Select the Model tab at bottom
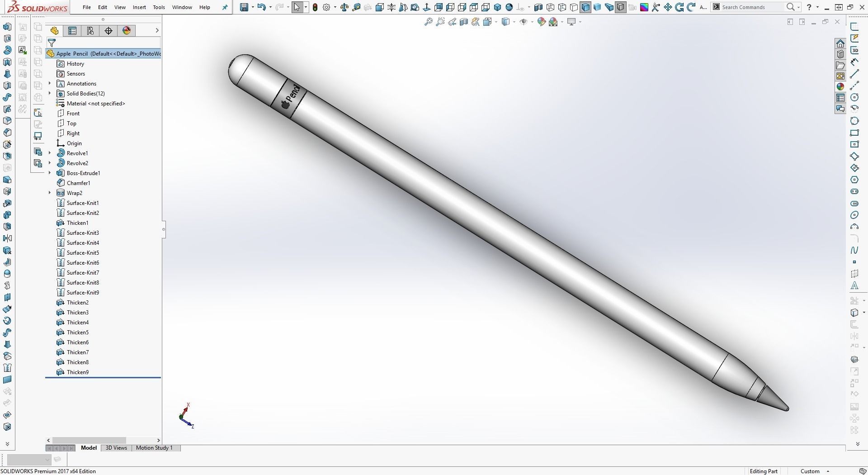This screenshot has width=868, height=475. [x=89, y=448]
